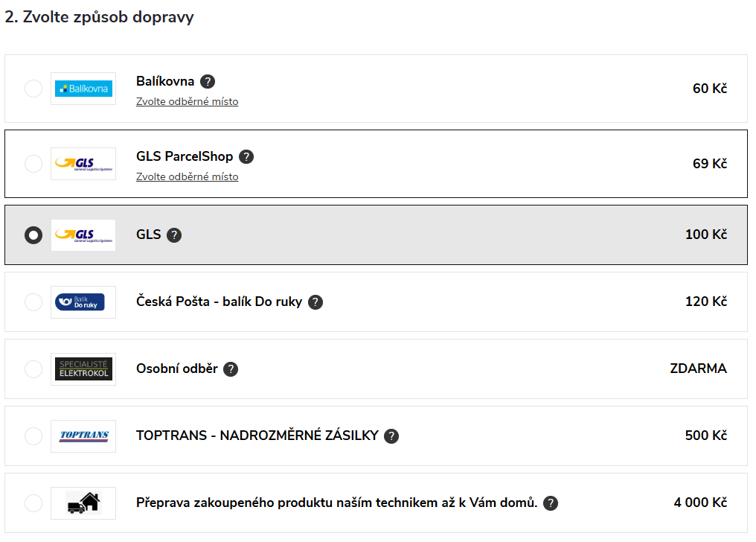Click selected GLS radio button
Viewport: 756px width, 542px height.
[33, 235]
